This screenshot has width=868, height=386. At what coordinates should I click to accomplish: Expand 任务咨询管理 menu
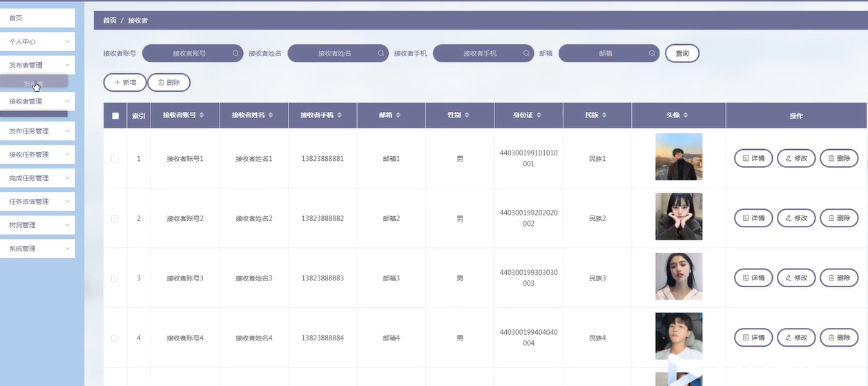tap(37, 202)
